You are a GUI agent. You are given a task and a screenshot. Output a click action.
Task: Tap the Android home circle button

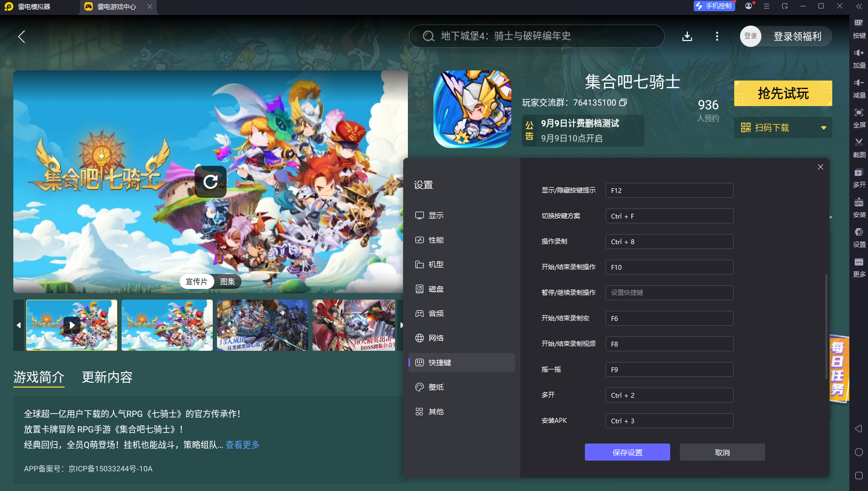pyautogui.click(x=858, y=452)
